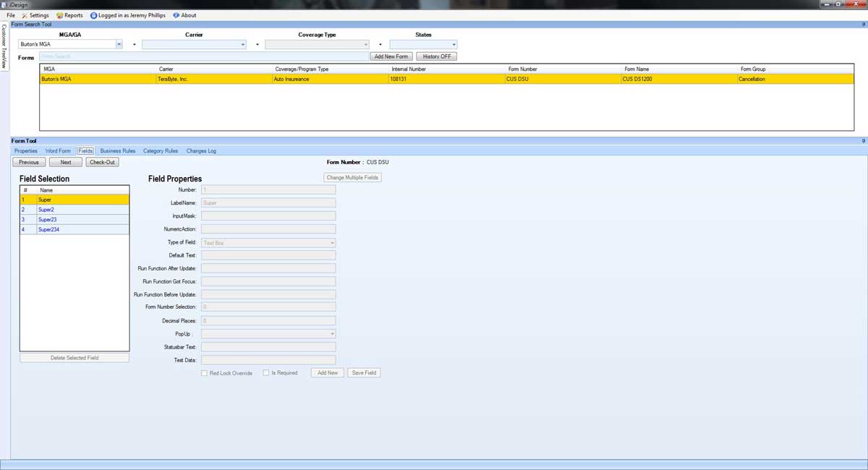Click the Test Data input field
Viewport: 868px width, 470px height.
coord(268,360)
